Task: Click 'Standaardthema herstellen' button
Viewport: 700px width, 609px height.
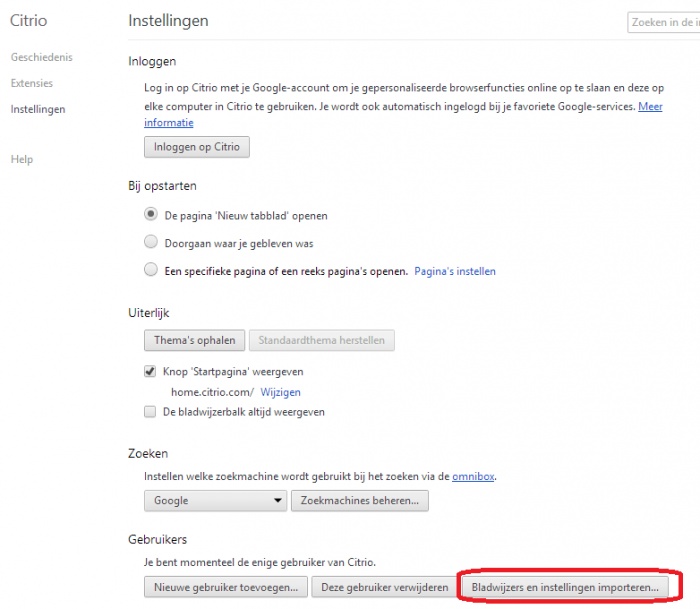Action: (x=321, y=340)
